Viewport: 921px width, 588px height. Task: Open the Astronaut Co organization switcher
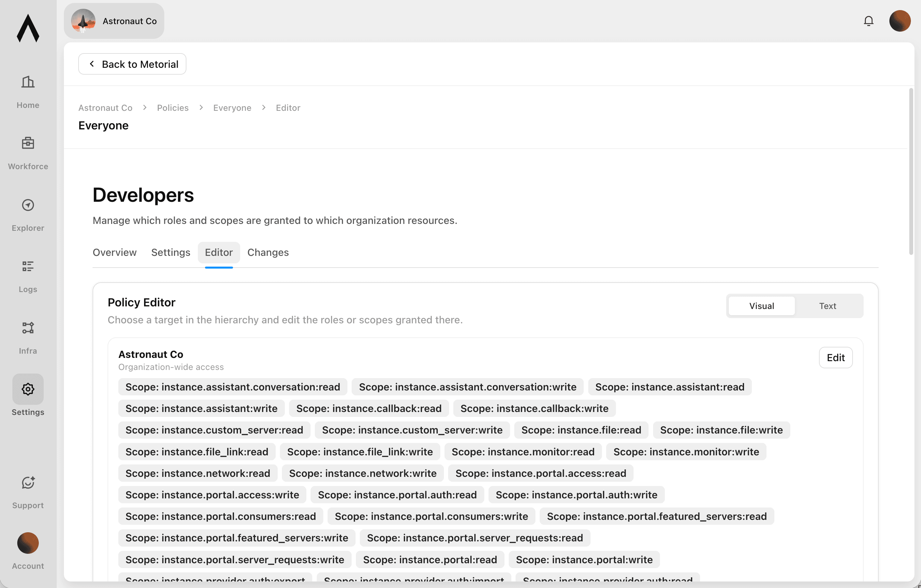pos(114,21)
